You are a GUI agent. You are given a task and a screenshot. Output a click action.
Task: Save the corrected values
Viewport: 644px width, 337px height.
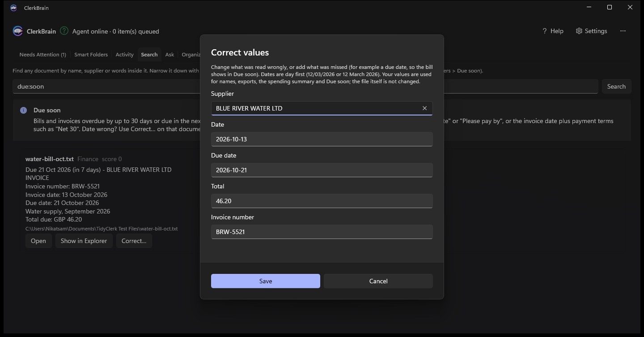click(x=266, y=281)
